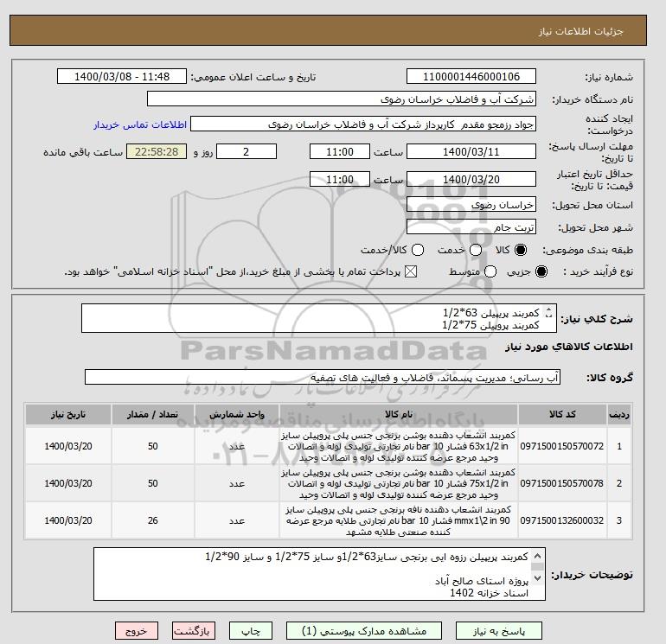This screenshot has width=666, height=644.
Task: Click product code 0971500132600032
Action: (562, 520)
